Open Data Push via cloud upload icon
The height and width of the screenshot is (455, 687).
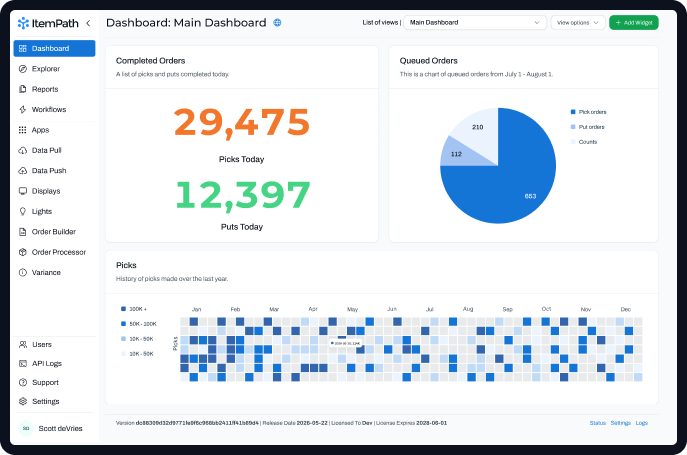[23, 171]
